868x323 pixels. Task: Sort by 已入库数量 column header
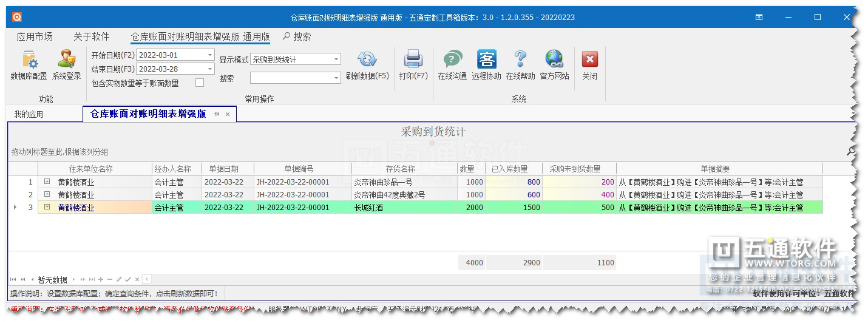(514, 169)
